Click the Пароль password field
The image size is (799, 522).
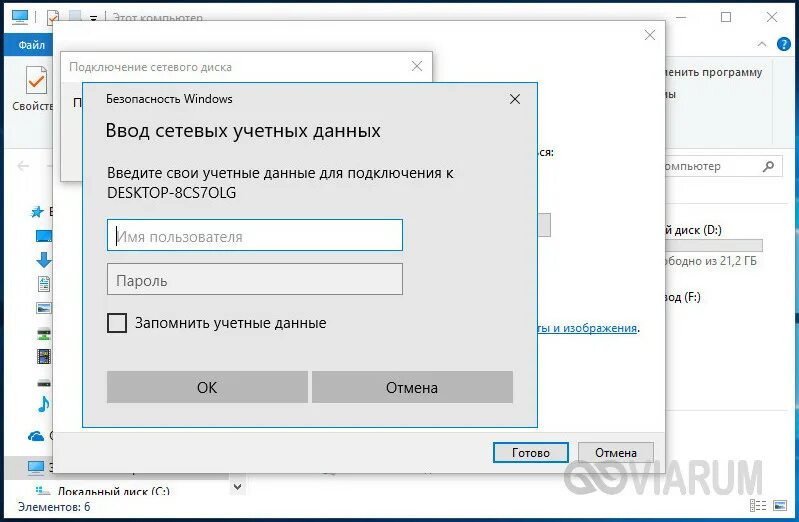[x=255, y=279]
